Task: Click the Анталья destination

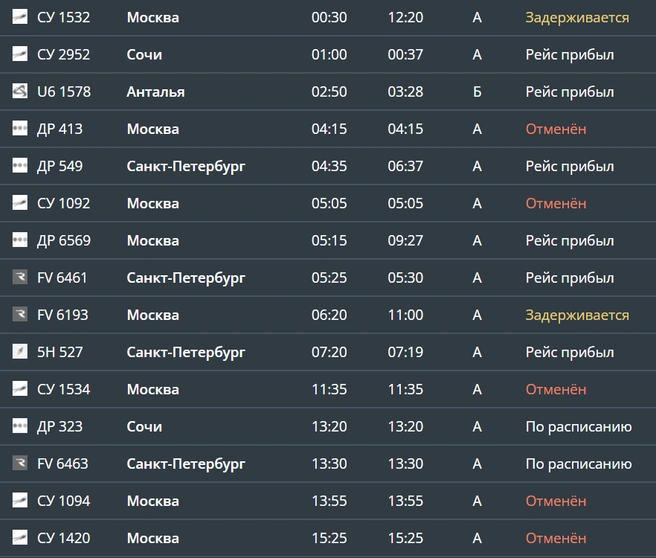Action: point(156,92)
